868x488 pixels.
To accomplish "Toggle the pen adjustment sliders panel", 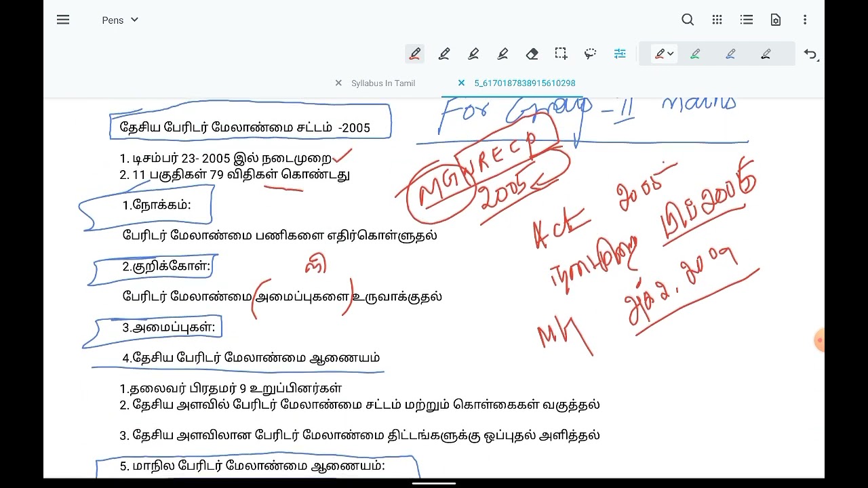I will 620,54.
